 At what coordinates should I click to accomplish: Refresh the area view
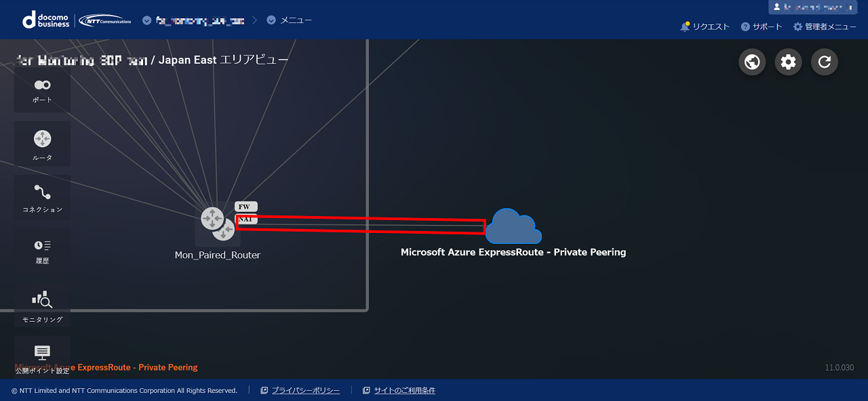(825, 62)
